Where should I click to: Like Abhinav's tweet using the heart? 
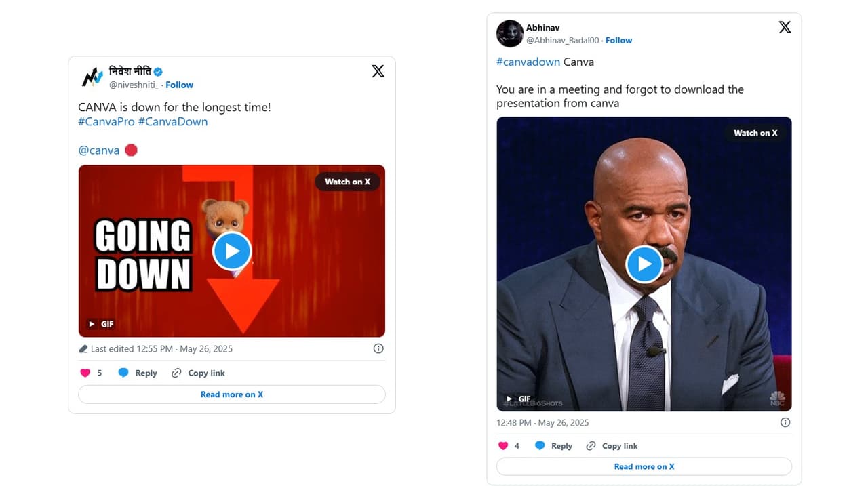503,446
